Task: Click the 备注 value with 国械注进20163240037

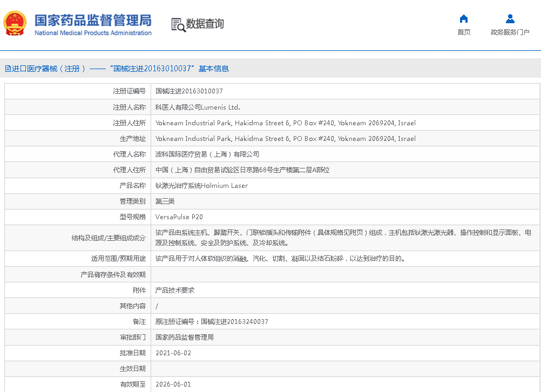Action: pyautogui.click(x=212, y=321)
